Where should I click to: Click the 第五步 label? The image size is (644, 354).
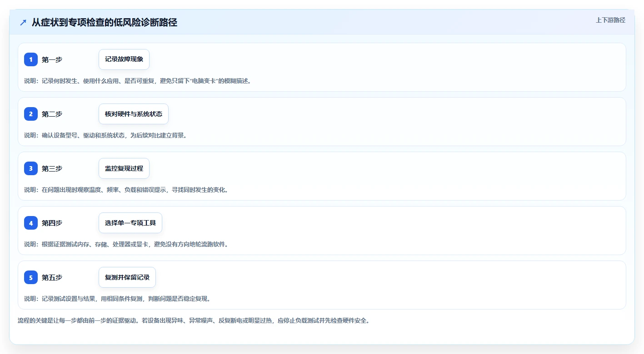point(52,277)
